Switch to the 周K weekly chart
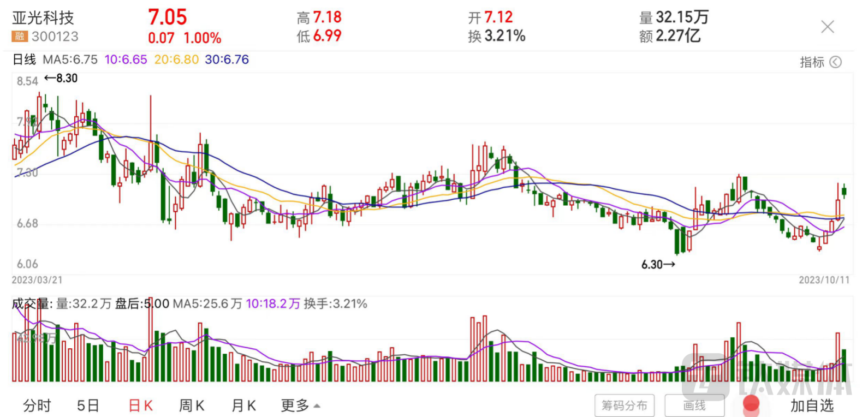The height and width of the screenshot is (417, 868). click(x=192, y=406)
